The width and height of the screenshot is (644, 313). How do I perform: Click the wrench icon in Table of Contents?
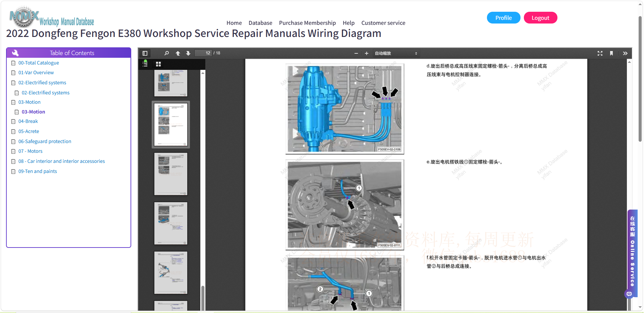15,53
